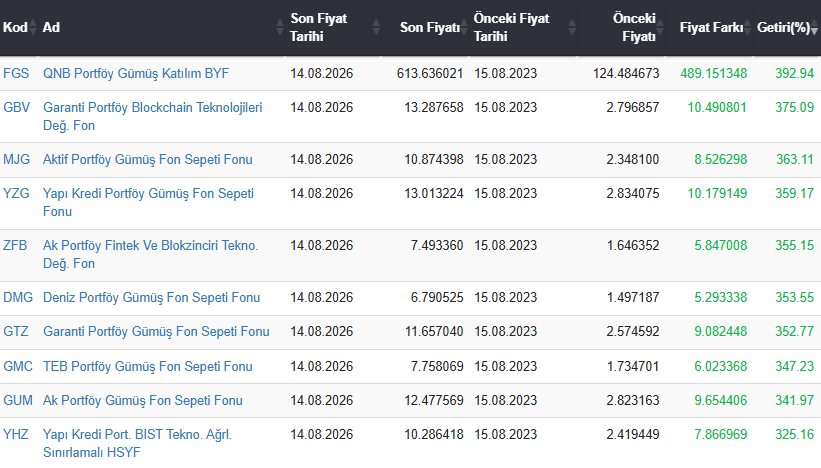Click the Önceki Fiyat Tarihi header

(512, 27)
